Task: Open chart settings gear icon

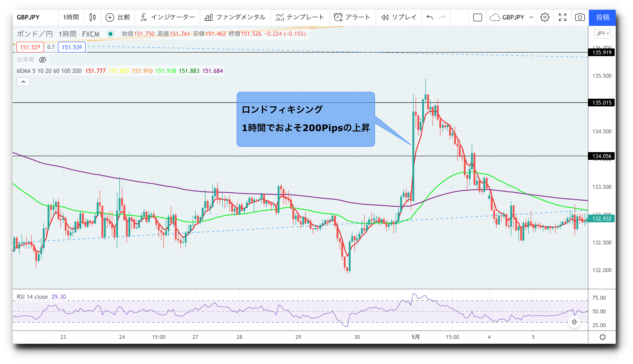Action: 544,17
